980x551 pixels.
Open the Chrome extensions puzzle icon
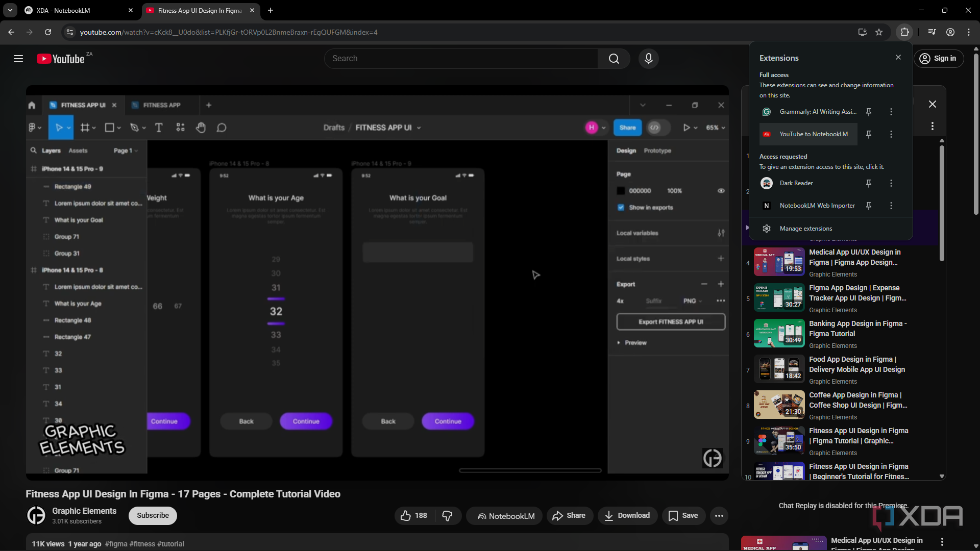904,32
